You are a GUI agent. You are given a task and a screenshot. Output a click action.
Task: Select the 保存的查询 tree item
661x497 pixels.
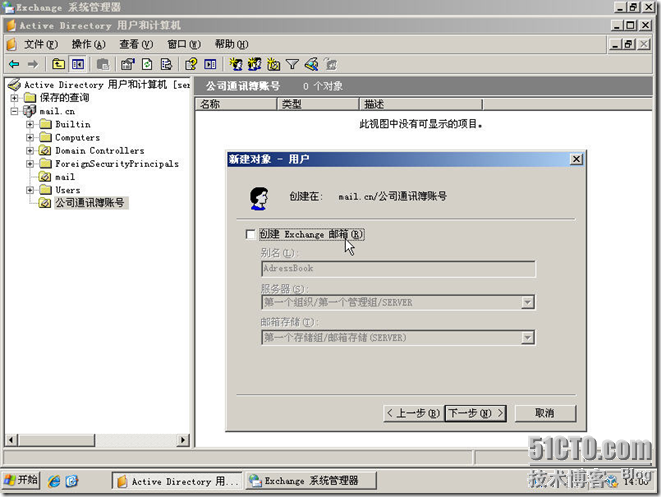coord(64,98)
